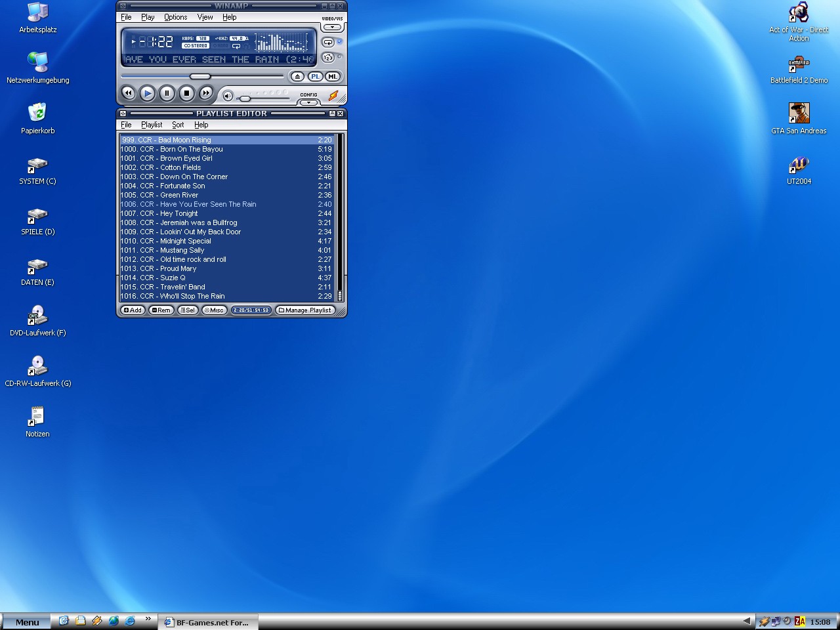Click the Rem button in Playlist Editor
This screenshot has width=840, height=630.
161,310
